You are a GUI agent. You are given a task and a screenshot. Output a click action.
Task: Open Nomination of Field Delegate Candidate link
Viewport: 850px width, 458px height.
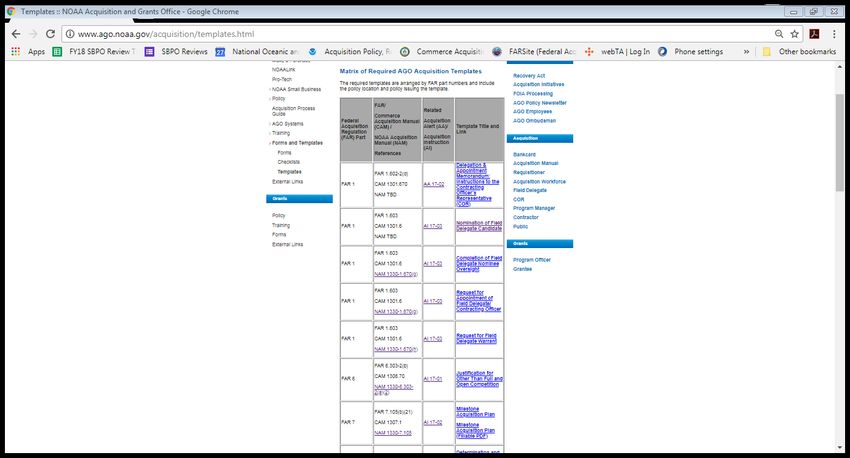(479, 226)
